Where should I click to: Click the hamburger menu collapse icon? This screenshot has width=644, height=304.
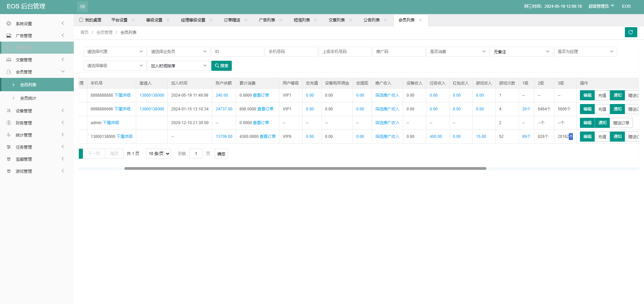[x=82, y=6]
